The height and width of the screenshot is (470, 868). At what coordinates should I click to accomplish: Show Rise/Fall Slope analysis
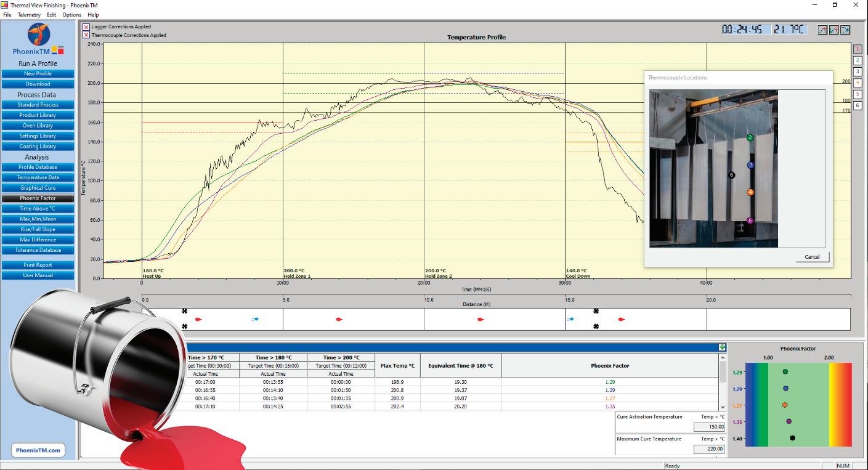coord(38,230)
